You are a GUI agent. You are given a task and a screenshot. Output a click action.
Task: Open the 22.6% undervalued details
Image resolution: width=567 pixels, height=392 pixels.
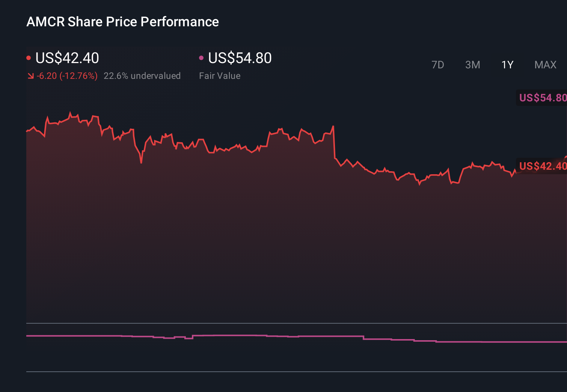[142, 75]
